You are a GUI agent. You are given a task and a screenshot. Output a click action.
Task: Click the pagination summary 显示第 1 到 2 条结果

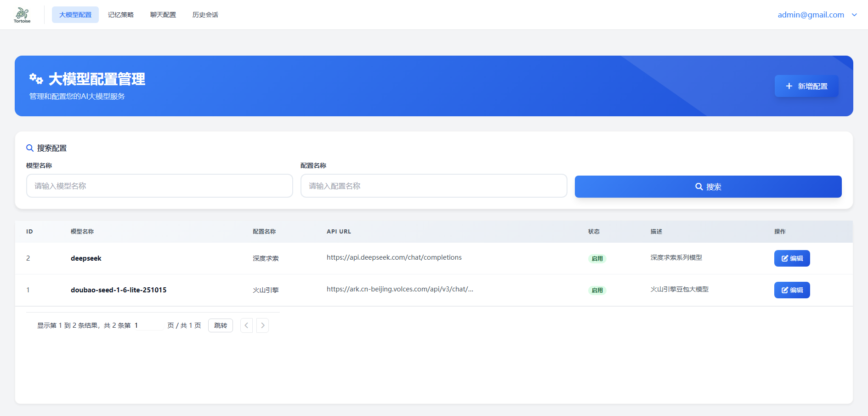[68, 325]
